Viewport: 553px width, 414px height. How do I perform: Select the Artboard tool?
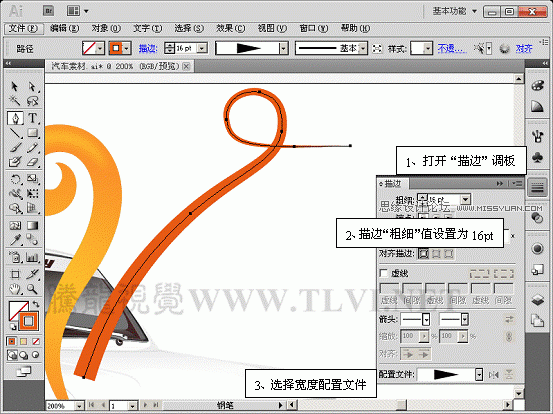tap(15, 274)
